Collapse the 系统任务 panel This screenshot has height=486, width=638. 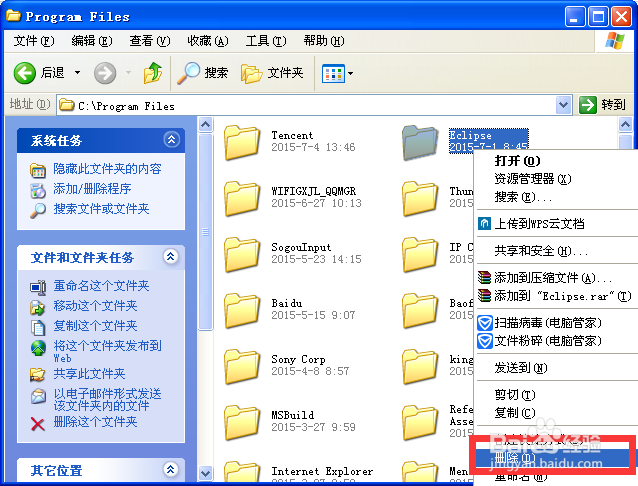click(x=171, y=140)
